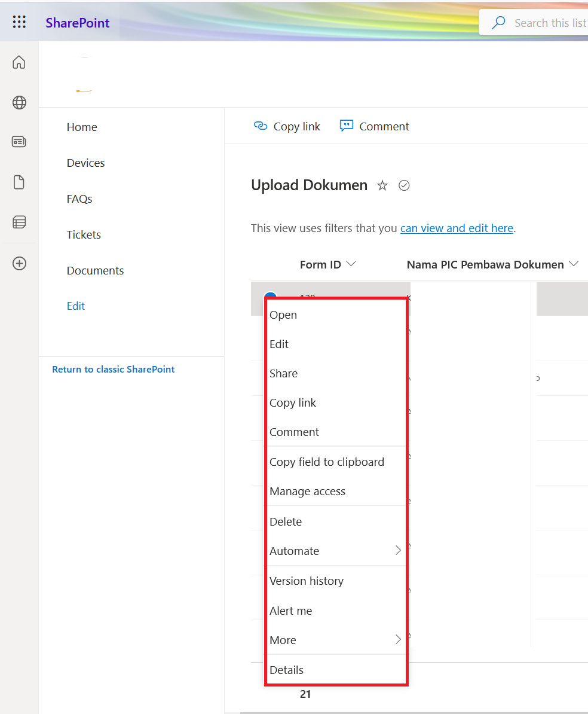Open the Return to classic SharePoint link
This screenshot has width=588, height=714.
pos(113,369)
